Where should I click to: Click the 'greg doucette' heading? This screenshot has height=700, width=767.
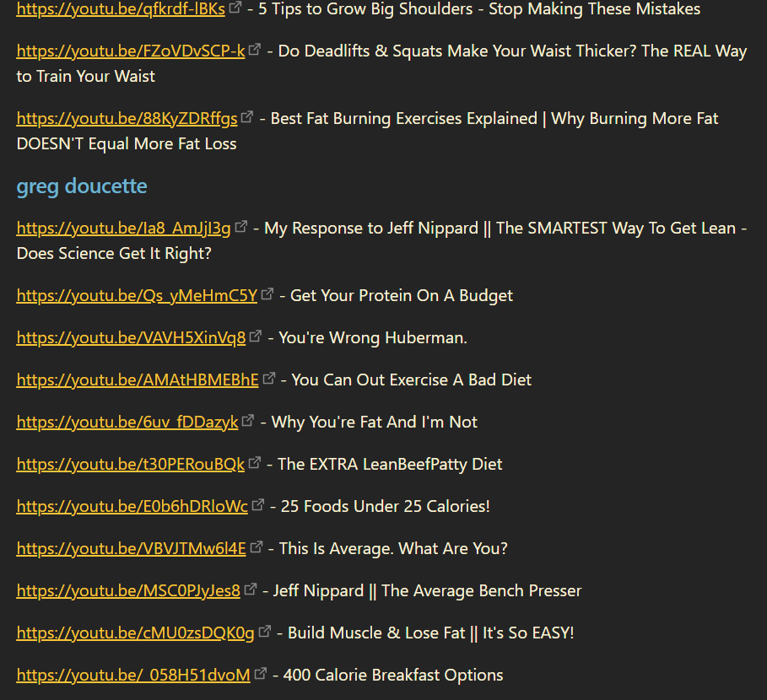82,186
